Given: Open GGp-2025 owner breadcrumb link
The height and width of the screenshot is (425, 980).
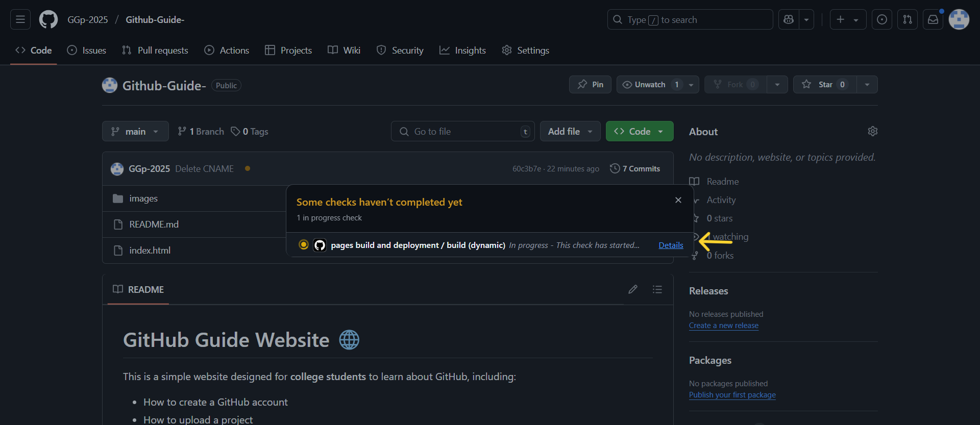Looking at the screenshot, I should (x=88, y=19).
